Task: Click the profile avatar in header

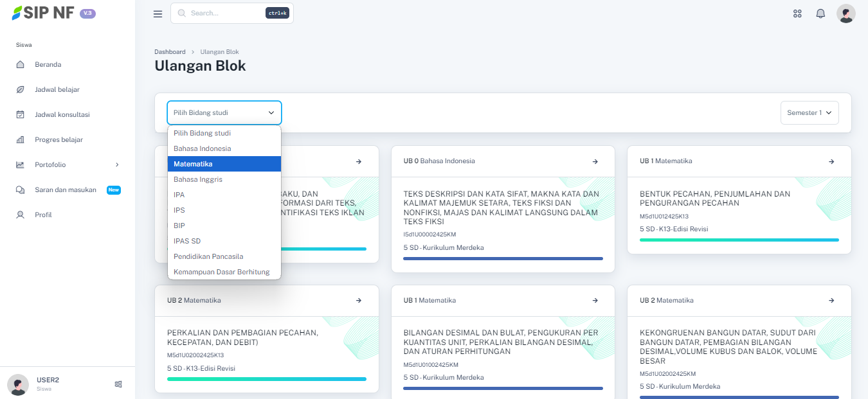Action: 845,13
